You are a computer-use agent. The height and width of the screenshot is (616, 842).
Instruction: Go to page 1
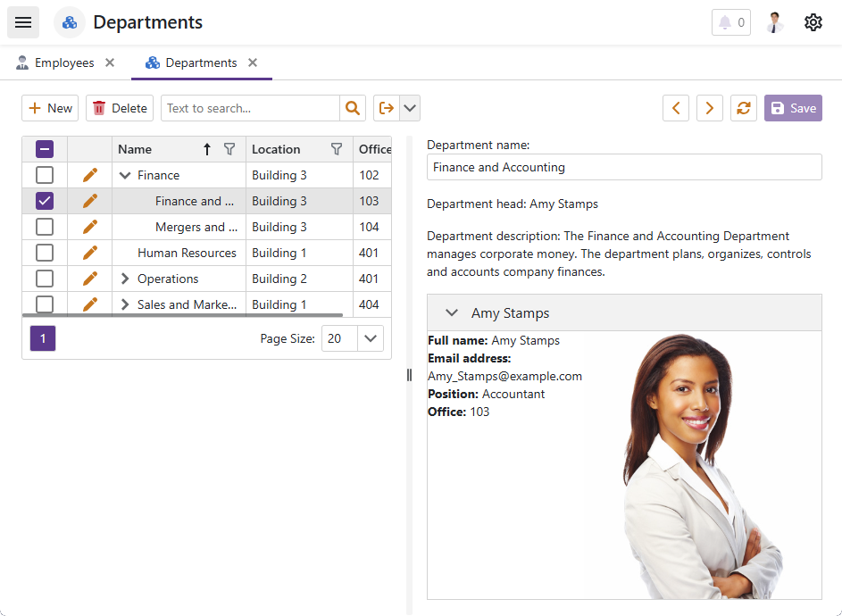coord(43,338)
